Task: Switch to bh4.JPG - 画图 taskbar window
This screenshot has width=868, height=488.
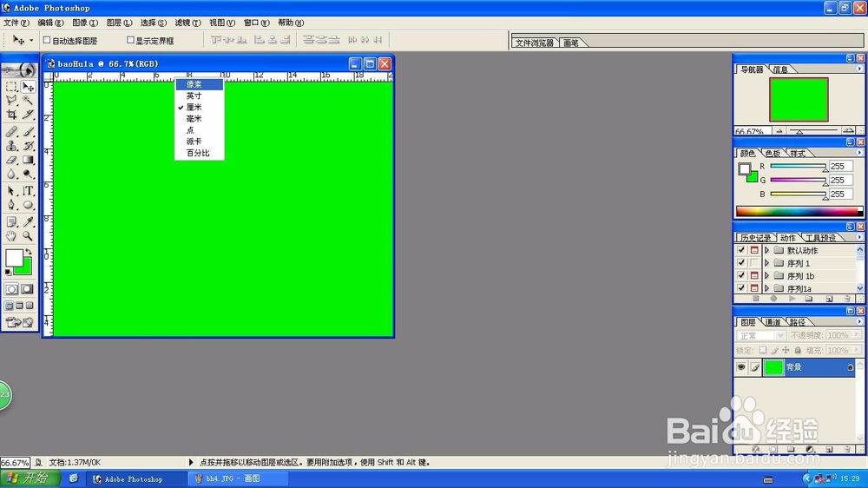Action: pyautogui.click(x=238, y=478)
